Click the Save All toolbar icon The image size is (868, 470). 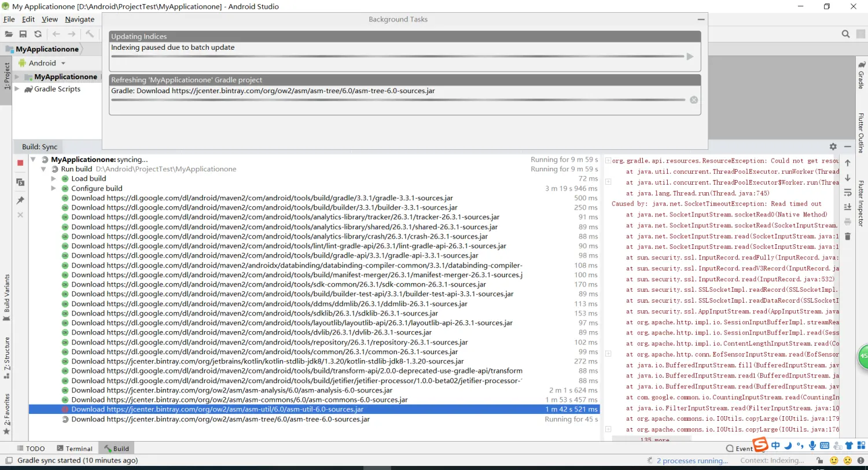23,34
